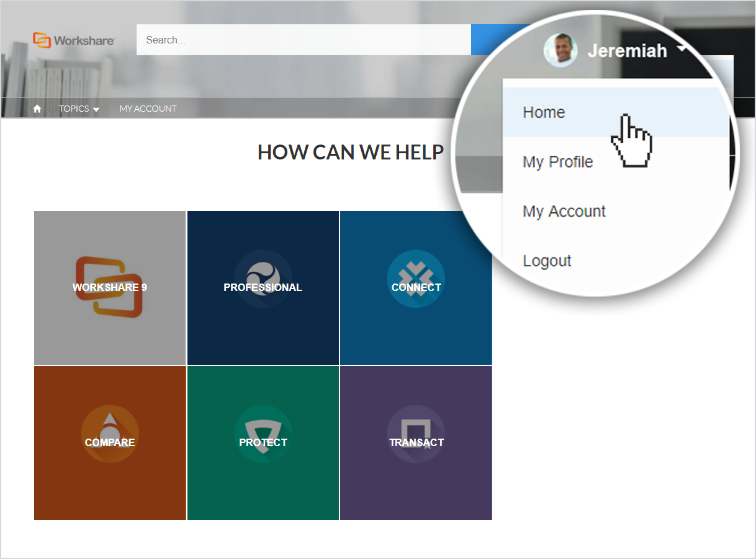The width and height of the screenshot is (756, 559).
Task: Open My Account in navigation bar
Action: point(148,109)
